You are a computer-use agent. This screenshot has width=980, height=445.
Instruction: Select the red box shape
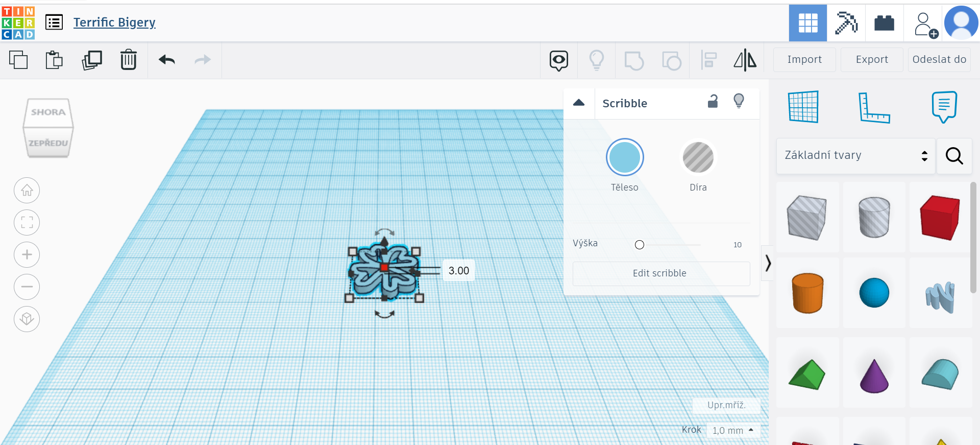pos(940,217)
